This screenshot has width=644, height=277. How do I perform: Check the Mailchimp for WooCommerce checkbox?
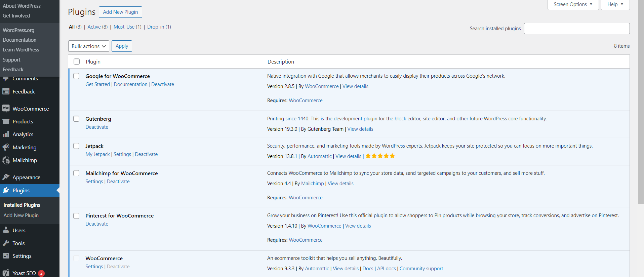76,173
